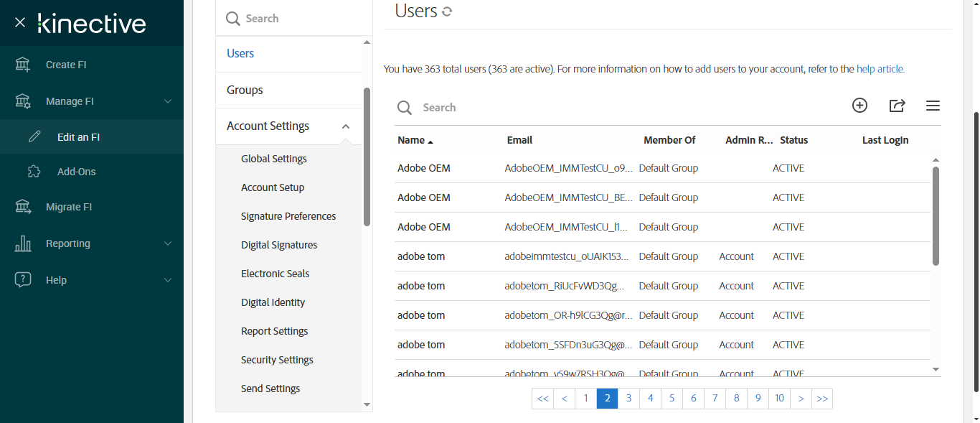
Task: Click the Edit an FI pencil icon
Action: pos(34,136)
